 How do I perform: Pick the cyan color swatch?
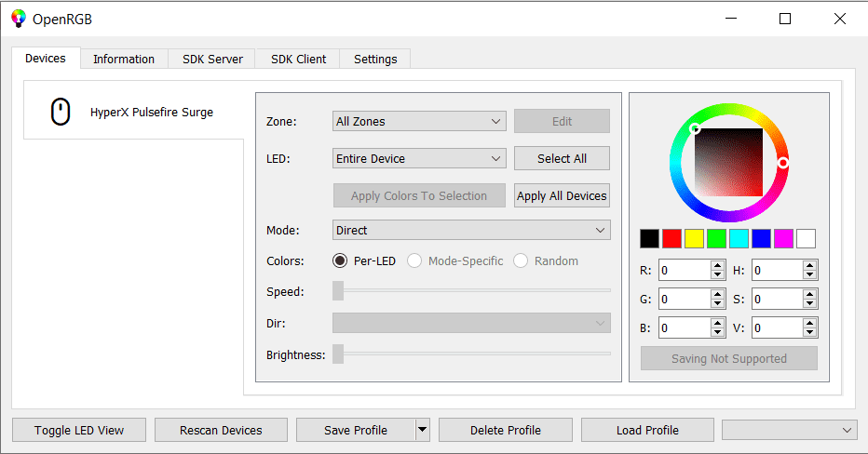click(x=739, y=239)
